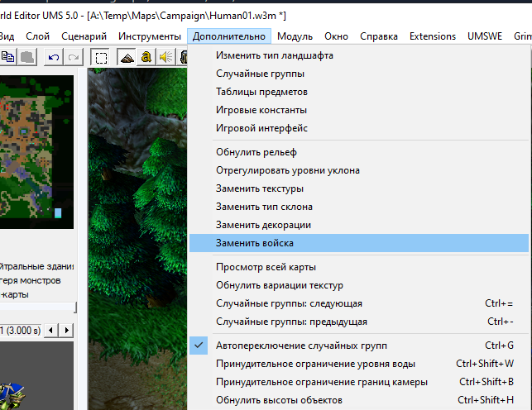Select Отрегулировать уровни уклона
532x410 pixels.
coord(359,170)
